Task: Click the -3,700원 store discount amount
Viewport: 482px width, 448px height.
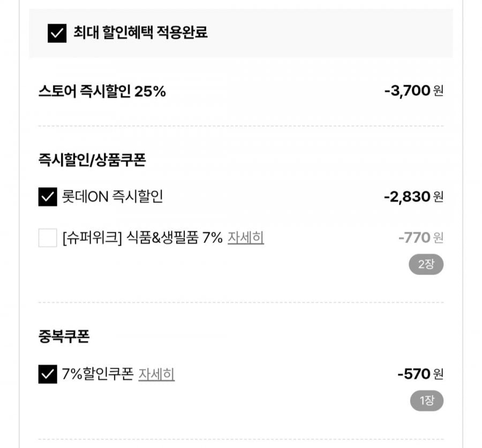Action: 413,92
